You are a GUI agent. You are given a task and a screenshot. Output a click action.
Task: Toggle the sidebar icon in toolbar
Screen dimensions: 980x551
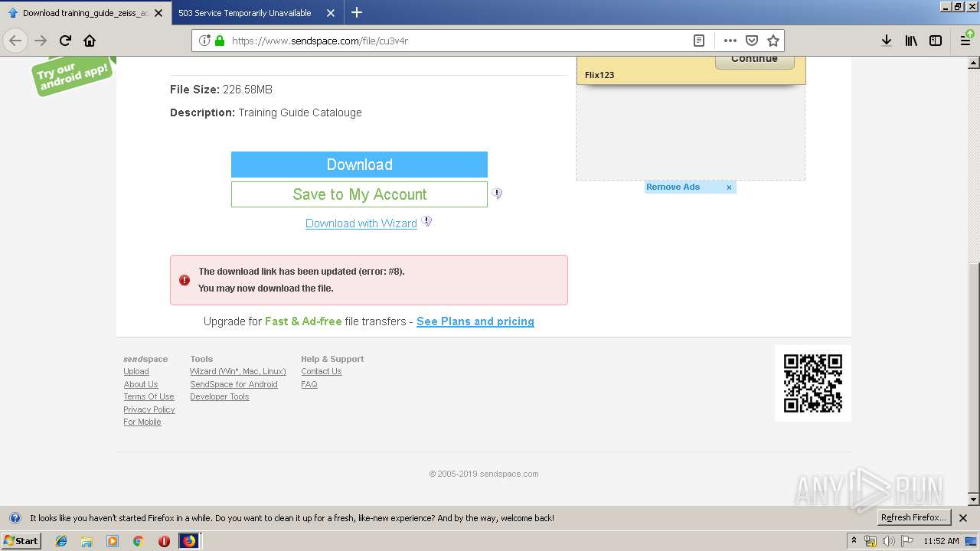pyautogui.click(x=936, y=41)
